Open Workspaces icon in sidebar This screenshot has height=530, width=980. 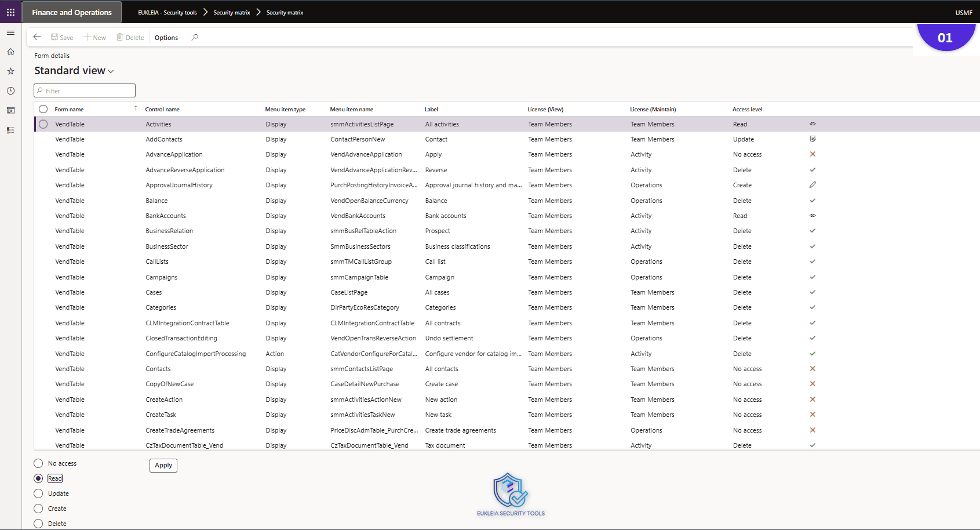tap(10, 110)
